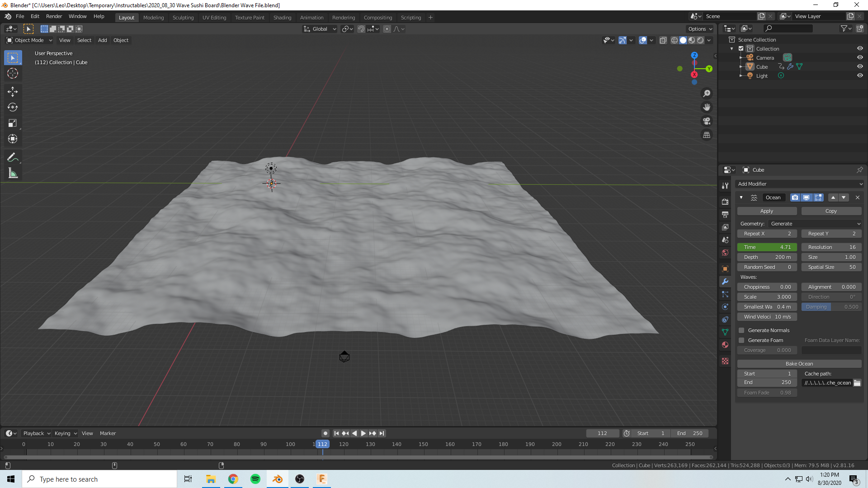Viewport: 868px width, 488px height.
Task: Select the Rotate tool
Action: pyautogui.click(x=13, y=108)
